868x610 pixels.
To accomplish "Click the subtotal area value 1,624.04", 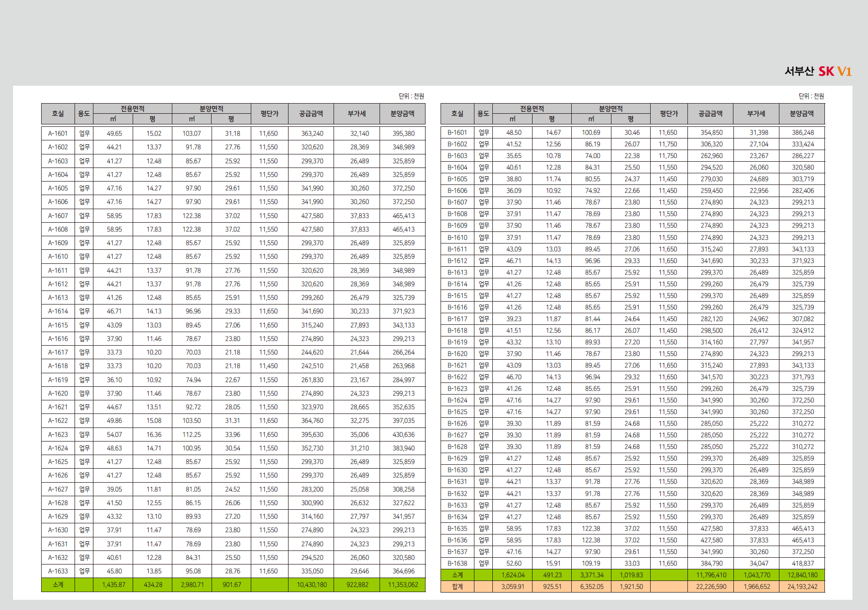I will [x=513, y=575].
